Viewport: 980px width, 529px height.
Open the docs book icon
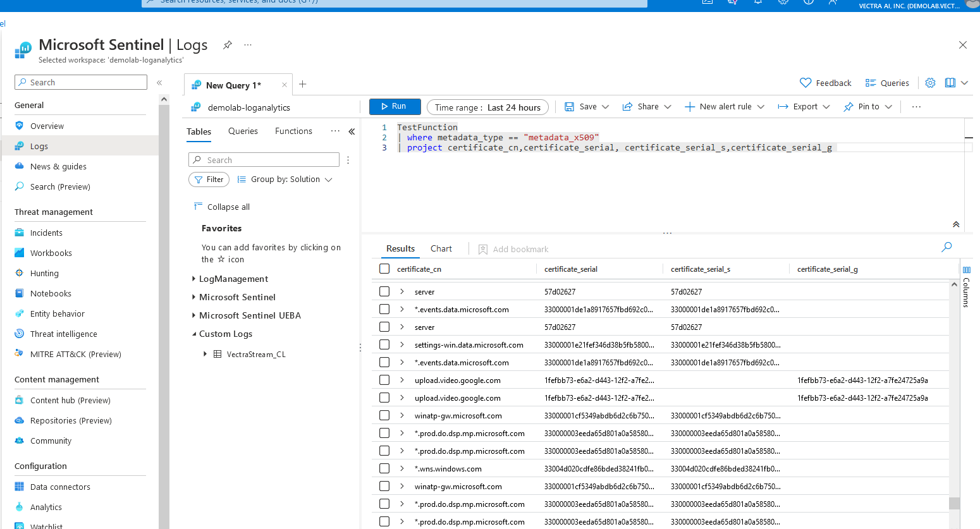click(x=950, y=83)
